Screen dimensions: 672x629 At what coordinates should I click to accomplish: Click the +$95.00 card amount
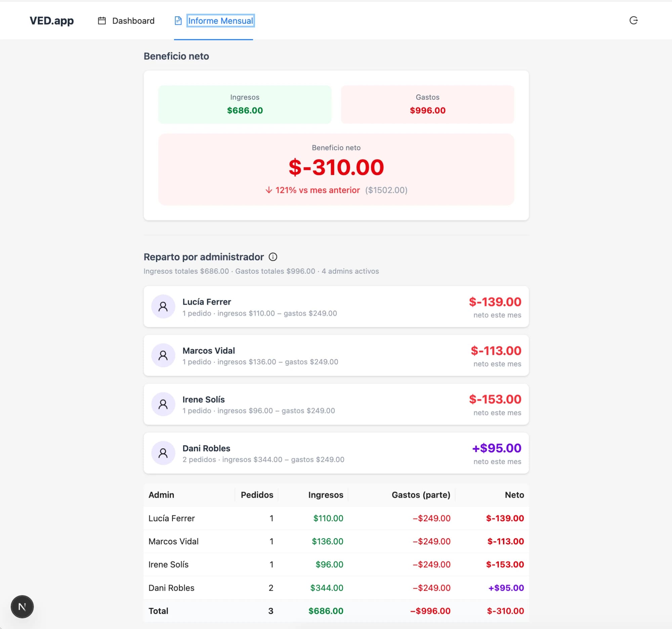click(x=497, y=448)
